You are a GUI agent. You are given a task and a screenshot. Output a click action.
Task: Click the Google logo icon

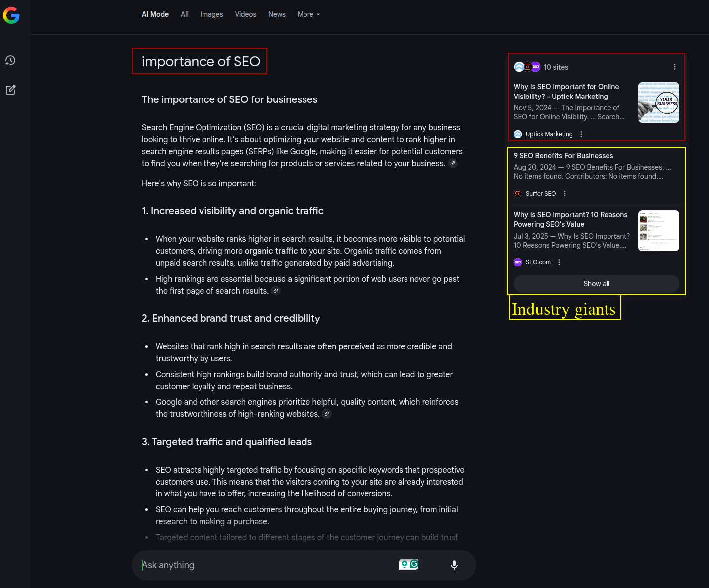pyautogui.click(x=11, y=15)
